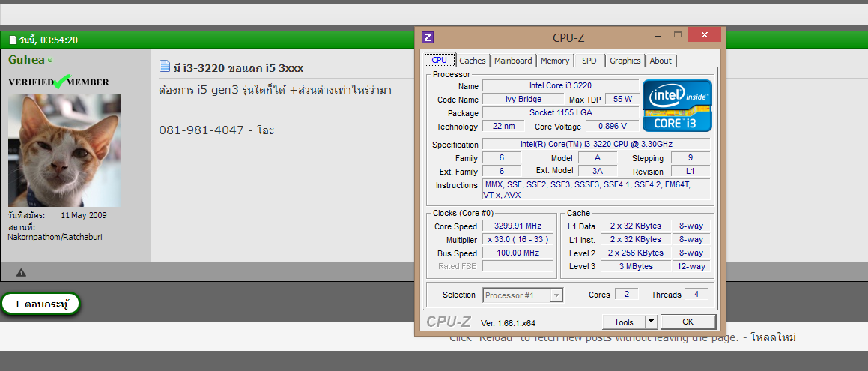Screen dimensions: 868x371
Task: Switch to the Caches tab
Action: [473, 61]
